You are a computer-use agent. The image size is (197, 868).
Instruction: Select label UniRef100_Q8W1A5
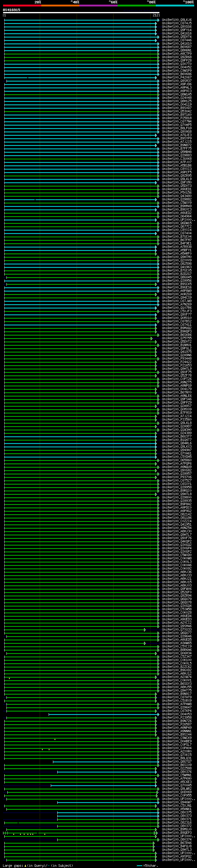click(176, 94)
